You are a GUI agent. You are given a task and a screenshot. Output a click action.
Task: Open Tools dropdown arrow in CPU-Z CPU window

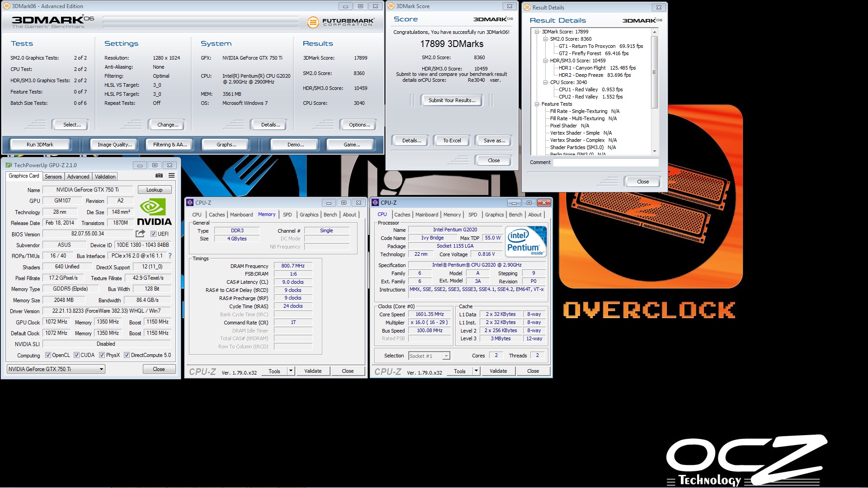tap(476, 371)
